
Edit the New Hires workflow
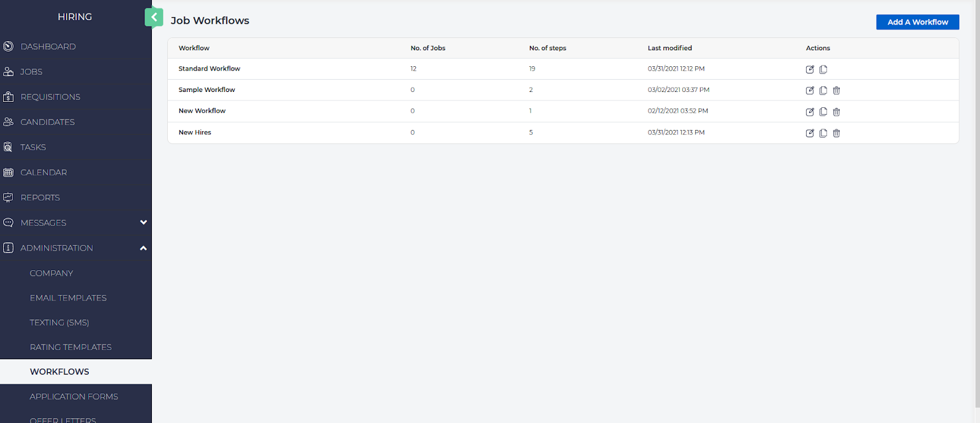(810, 133)
